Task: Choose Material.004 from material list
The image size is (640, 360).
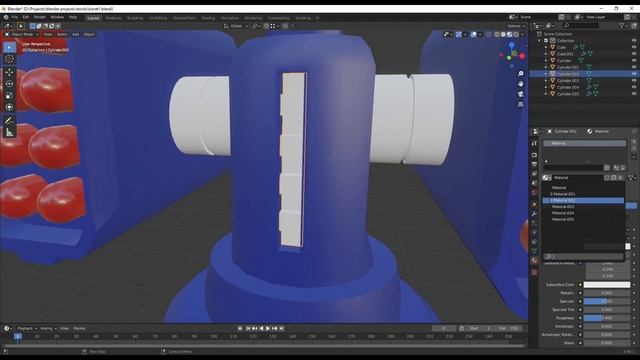Action: tap(583, 213)
